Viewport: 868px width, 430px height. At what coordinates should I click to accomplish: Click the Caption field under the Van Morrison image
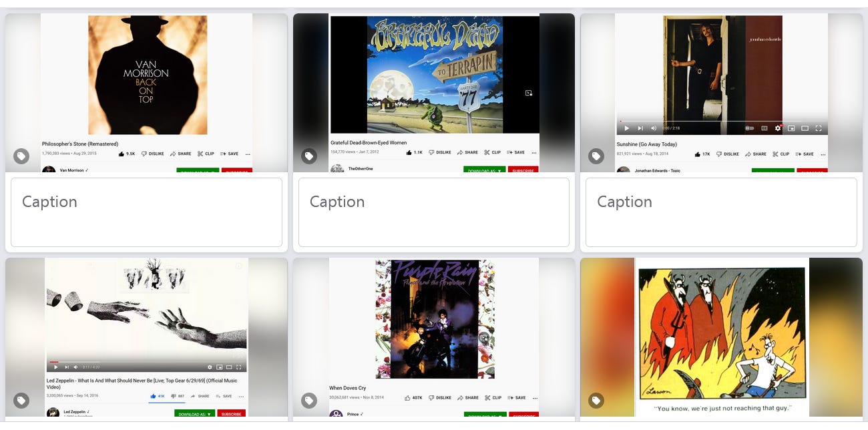coord(146,212)
